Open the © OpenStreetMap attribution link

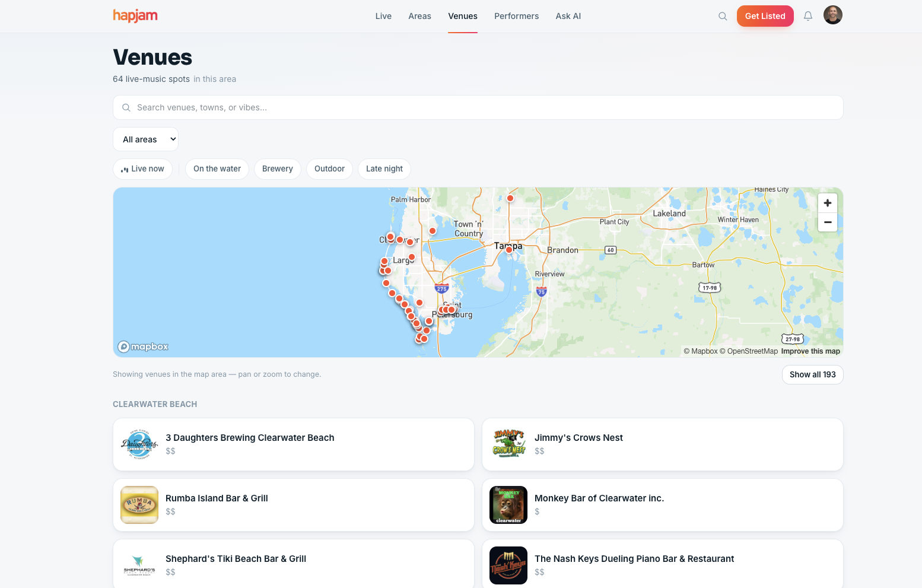pyautogui.click(x=749, y=351)
